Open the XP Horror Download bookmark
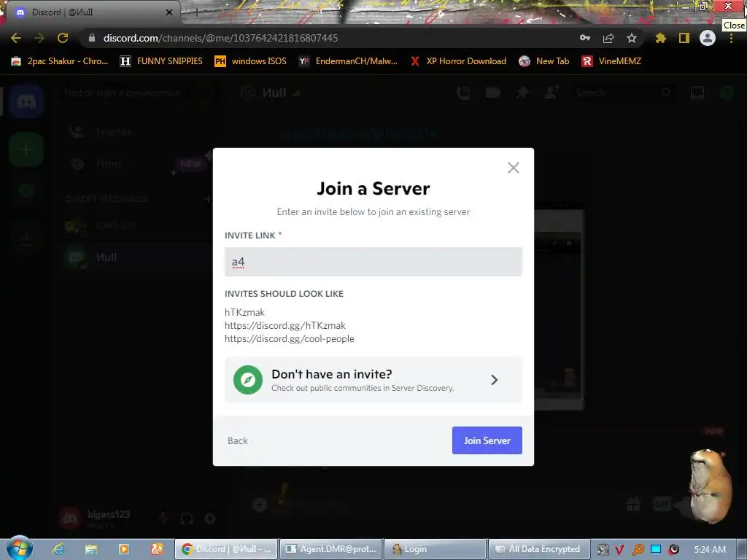 coord(458,61)
